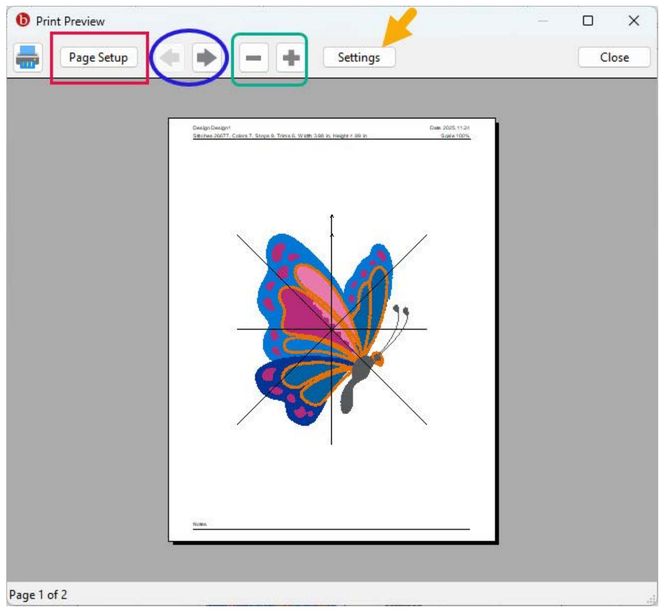Click the 'Design Design1' header text
The width and height of the screenshot is (664, 612).
[x=211, y=127]
